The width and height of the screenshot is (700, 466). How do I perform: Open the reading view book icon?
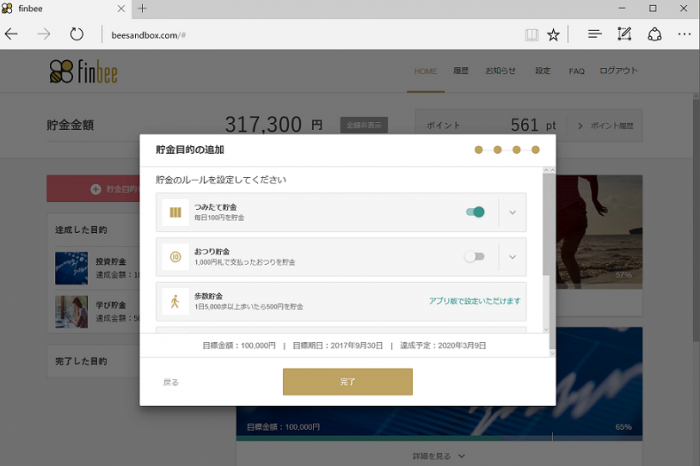click(531, 35)
